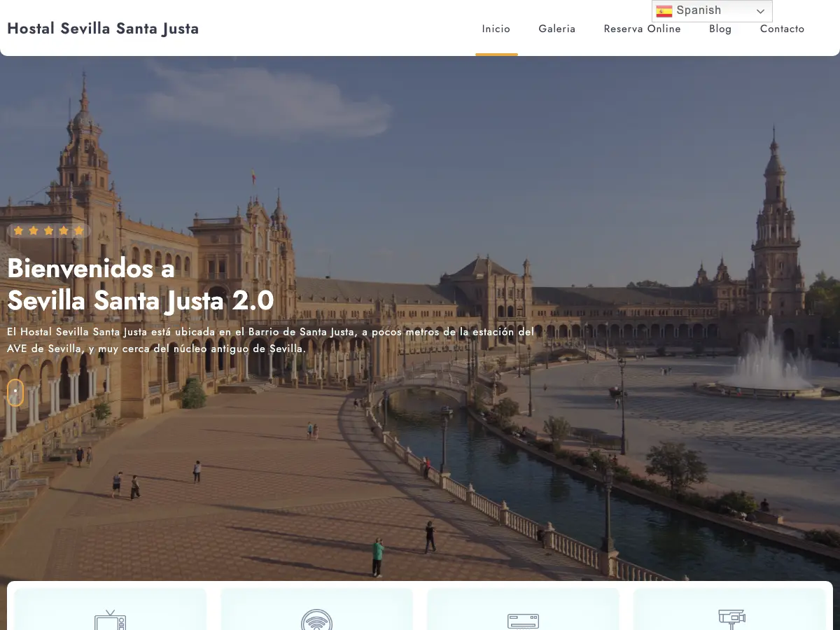Click the Hostal Sevilla Santa Justa site title
Image resolution: width=840 pixels, height=630 pixels.
pos(103,29)
